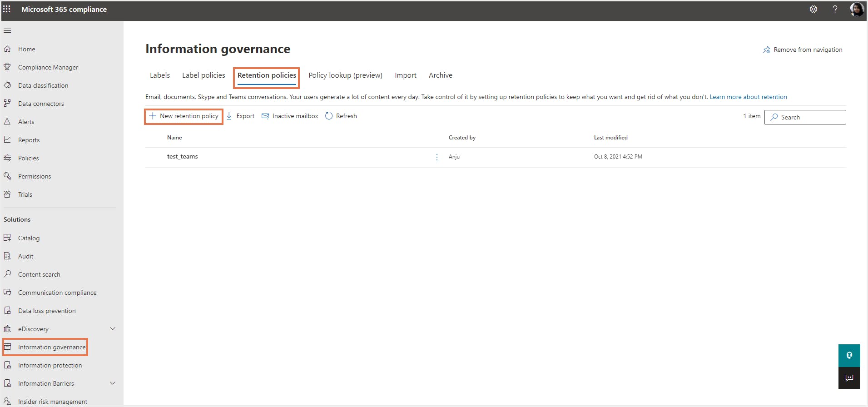Create a New retention policy

(184, 116)
